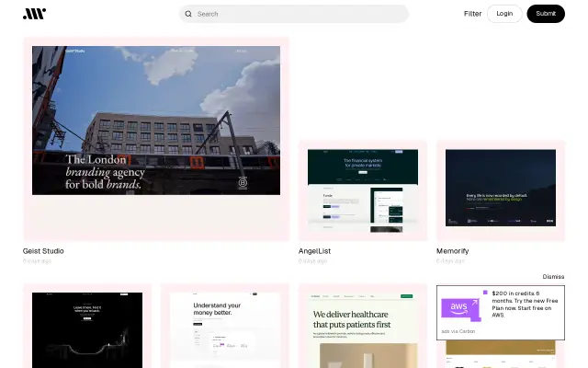Open the Memorify site thumbnail
Viewport: 588px width, 368px height.
pyautogui.click(x=501, y=190)
